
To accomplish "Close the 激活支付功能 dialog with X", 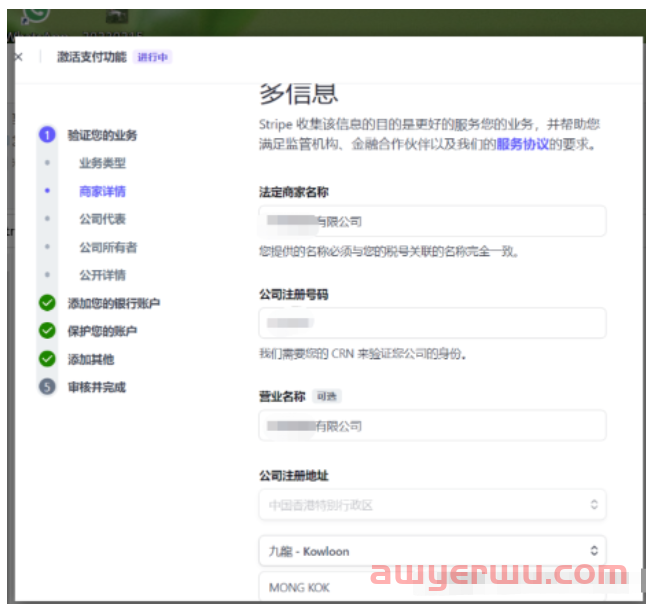I will pos(18,57).
